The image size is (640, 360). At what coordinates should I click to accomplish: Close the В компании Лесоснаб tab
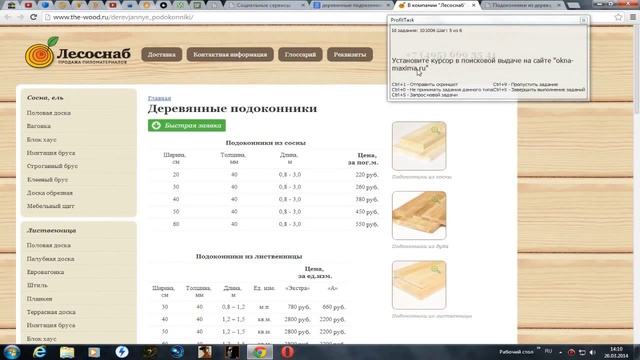473,5
